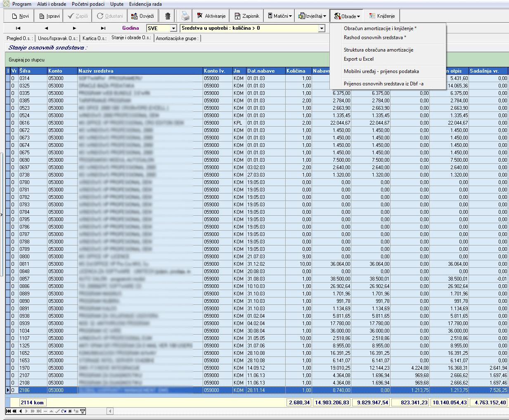Switch to the Amortizacijske grupe tab
The height and width of the screenshot is (420, 509).
click(x=177, y=38)
